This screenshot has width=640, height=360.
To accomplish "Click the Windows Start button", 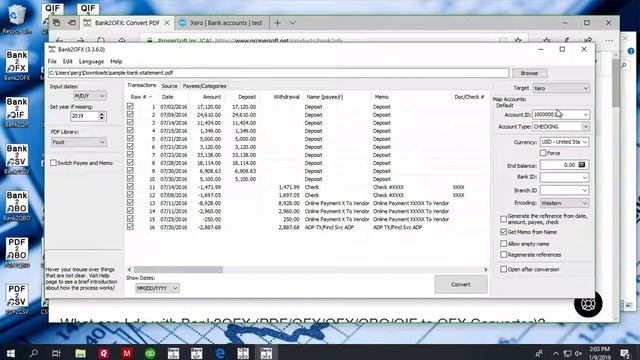I will (x=11, y=353).
